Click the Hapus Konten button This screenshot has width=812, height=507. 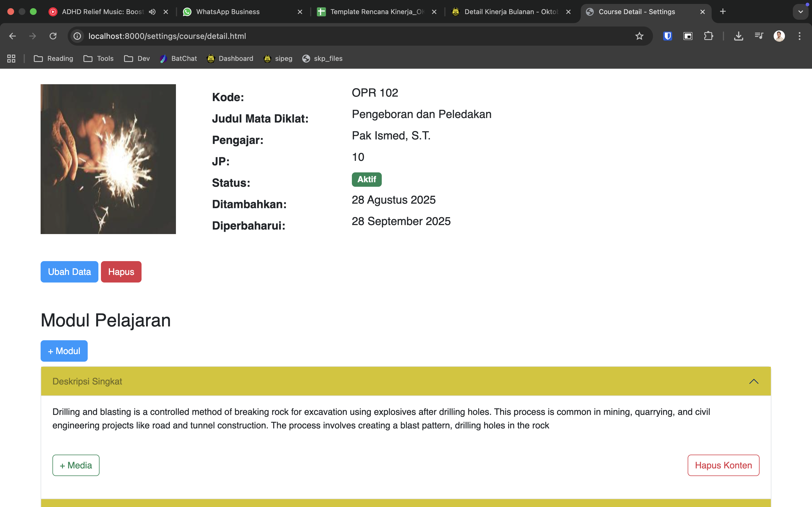coord(723,465)
